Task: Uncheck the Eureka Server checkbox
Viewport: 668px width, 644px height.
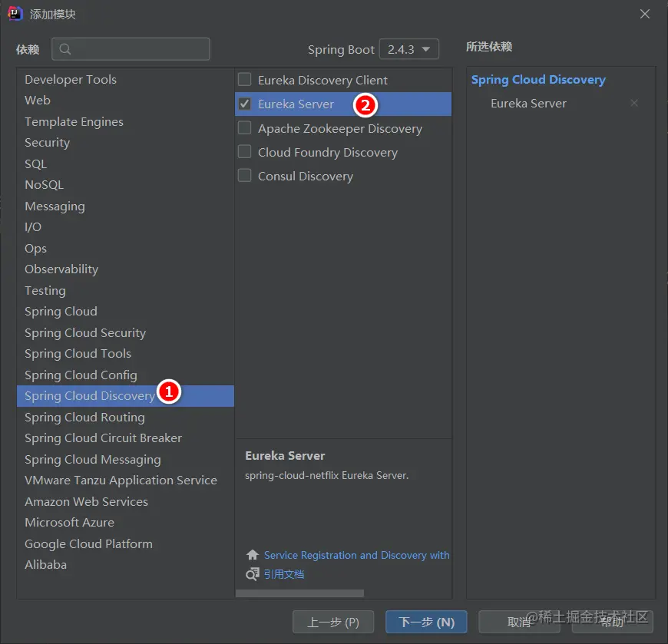Action: point(244,104)
